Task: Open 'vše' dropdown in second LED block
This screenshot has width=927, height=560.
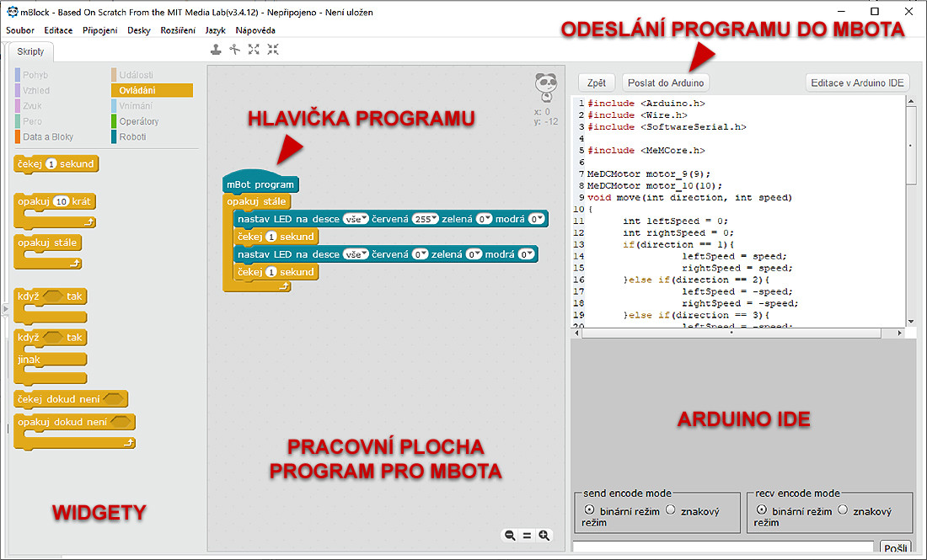Action: [x=356, y=254]
